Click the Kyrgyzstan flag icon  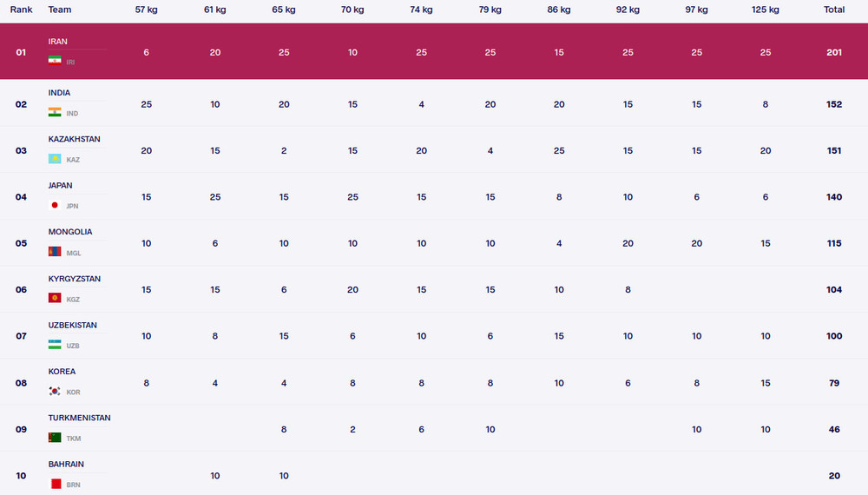[55, 299]
